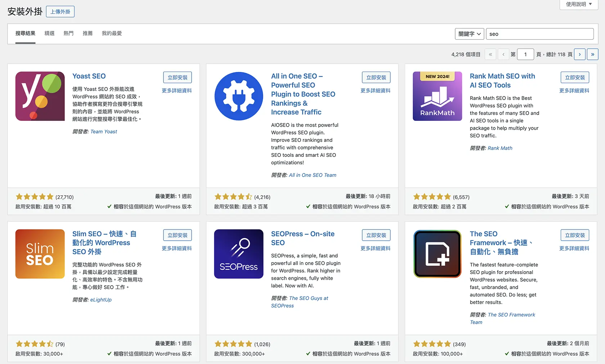
Task: Click Rank Math star rating
Action: coord(432,197)
